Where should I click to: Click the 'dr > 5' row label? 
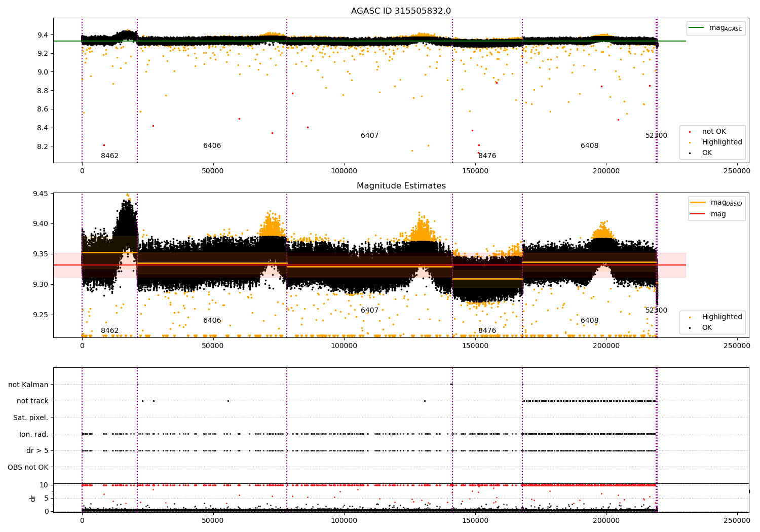(37, 451)
